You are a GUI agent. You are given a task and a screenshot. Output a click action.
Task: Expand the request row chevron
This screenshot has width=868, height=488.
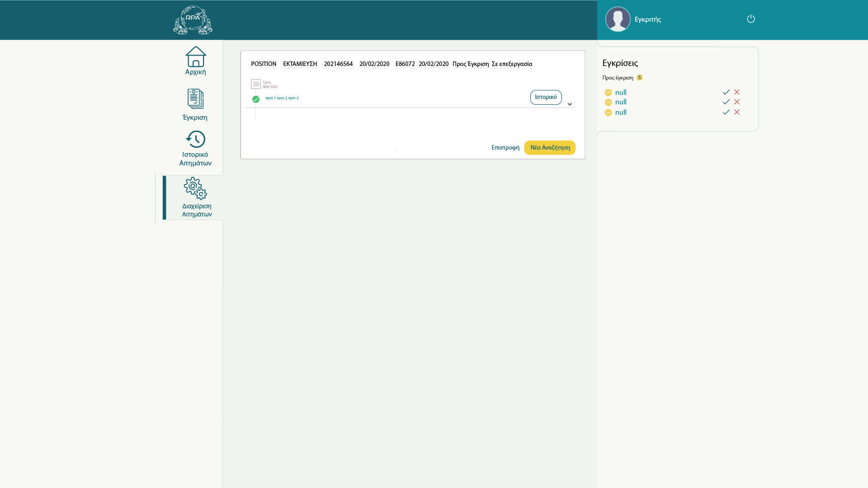[x=570, y=104]
